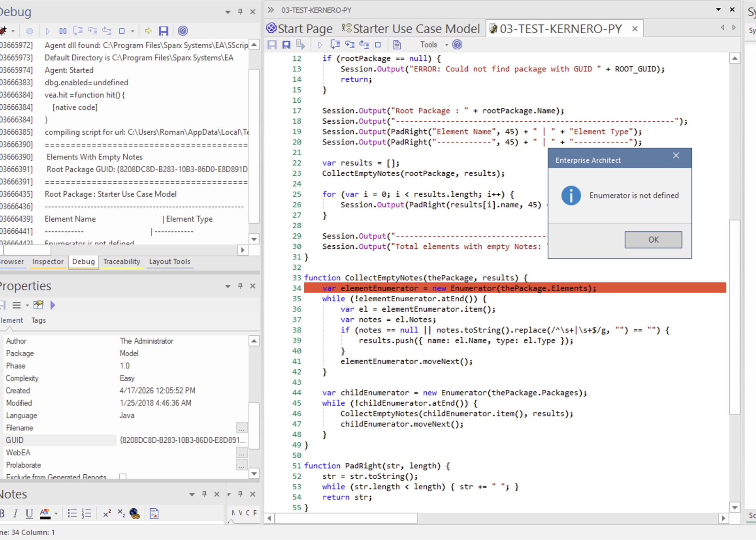Click the Step Into icon in Debug toolbar
Viewport: 756px width, 540px height.
pos(78,31)
